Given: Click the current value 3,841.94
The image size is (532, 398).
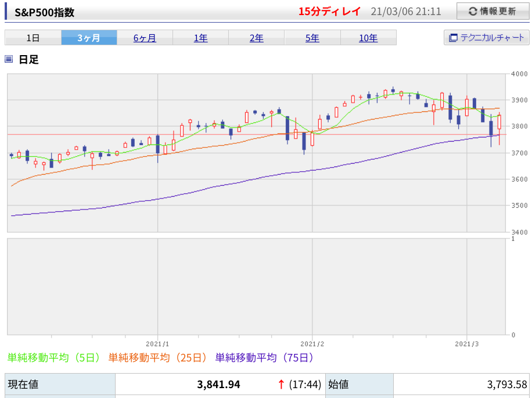Looking at the screenshot, I should [218, 385].
